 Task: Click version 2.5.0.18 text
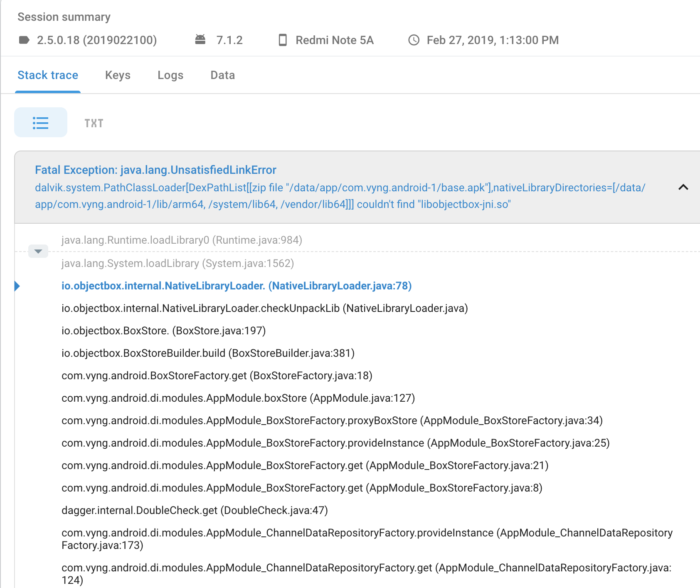97,40
